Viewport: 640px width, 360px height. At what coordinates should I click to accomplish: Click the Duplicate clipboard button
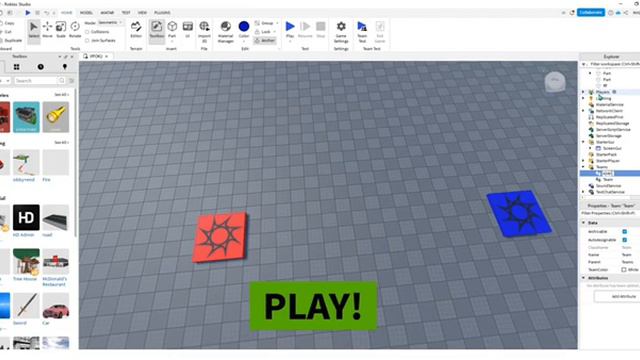tap(11, 40)
